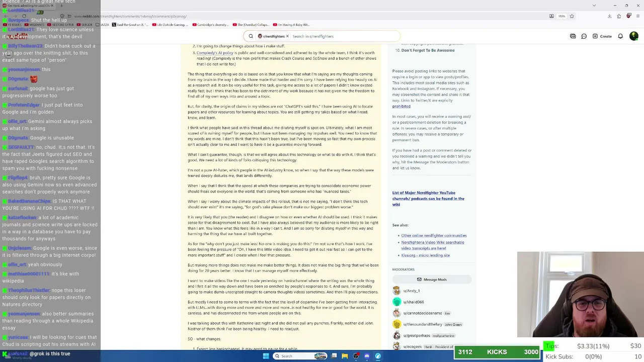Open moderator u/greatperhaps profile
Image resolution: width=644 pixels, height=362 pixels.
click(x=417, y=335)
